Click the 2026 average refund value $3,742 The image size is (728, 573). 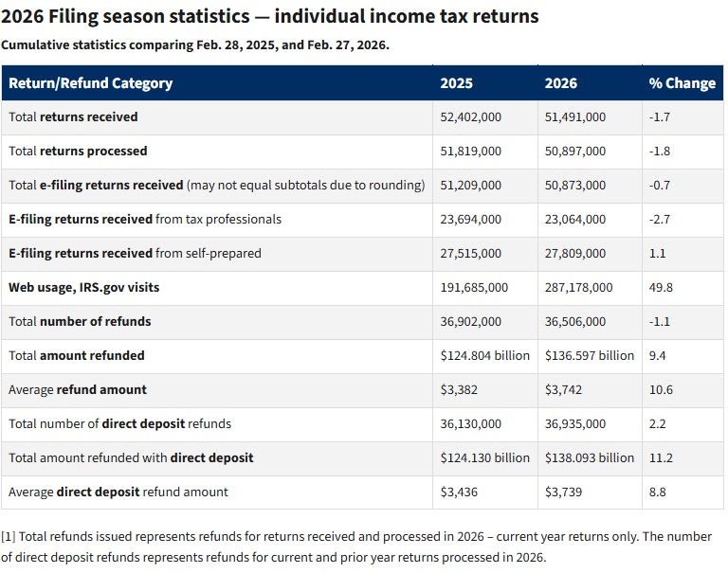(564, 390)
